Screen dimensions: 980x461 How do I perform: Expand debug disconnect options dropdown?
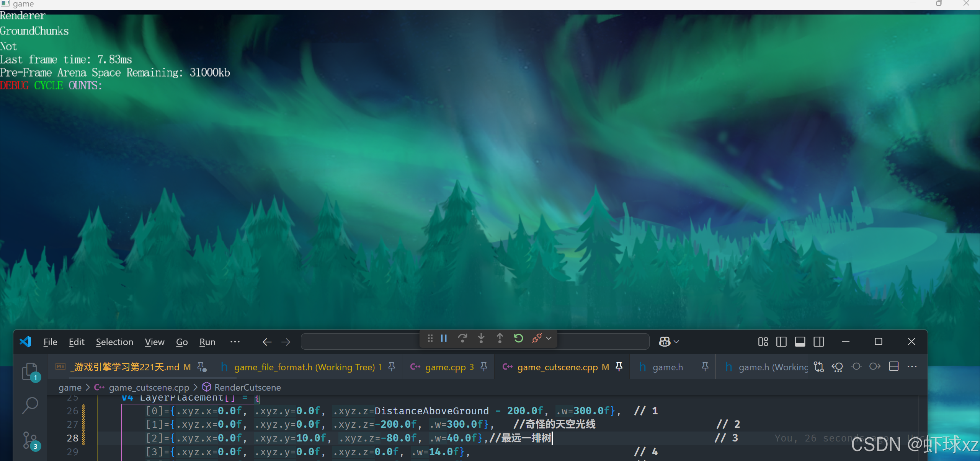pyautogui.click(x=549, y=338)
